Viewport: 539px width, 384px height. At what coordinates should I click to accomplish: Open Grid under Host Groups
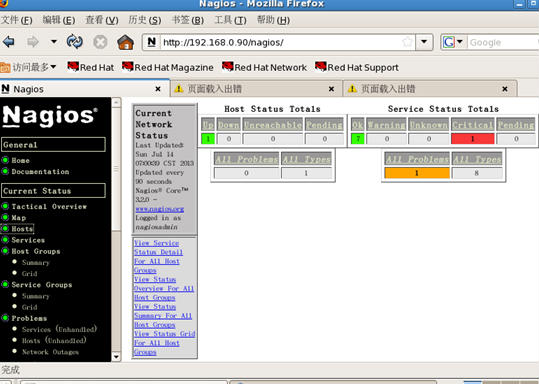click(x=30, y=274)
